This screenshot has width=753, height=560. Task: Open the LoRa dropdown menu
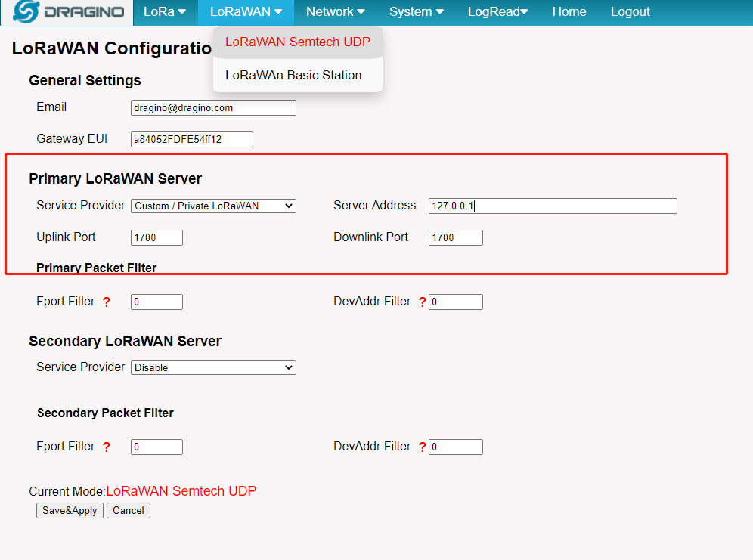pyautogui.click(x=165, y=12)
